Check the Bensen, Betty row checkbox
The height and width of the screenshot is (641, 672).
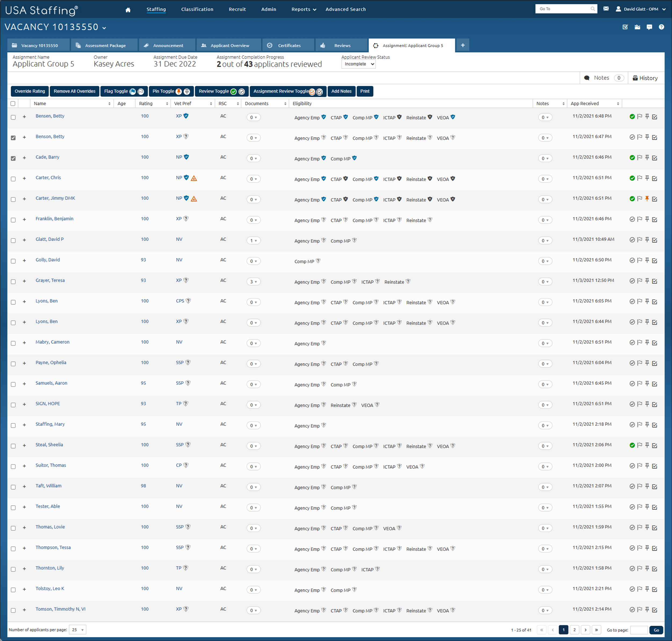[13, 117]
